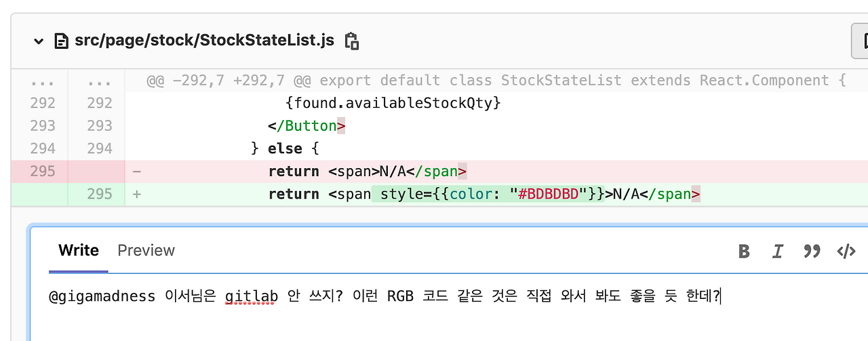Click new line number 295 on added line

coord(100,194)
